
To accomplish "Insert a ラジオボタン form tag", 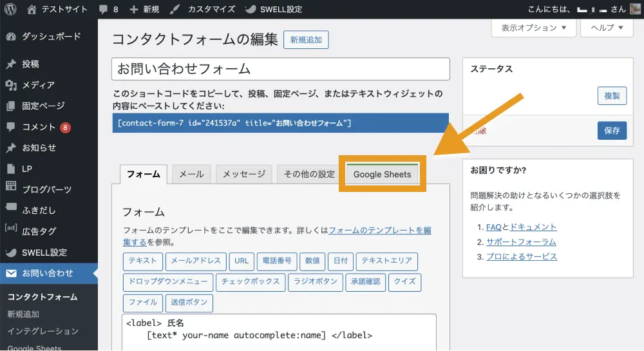I will (x=315, y=281).
